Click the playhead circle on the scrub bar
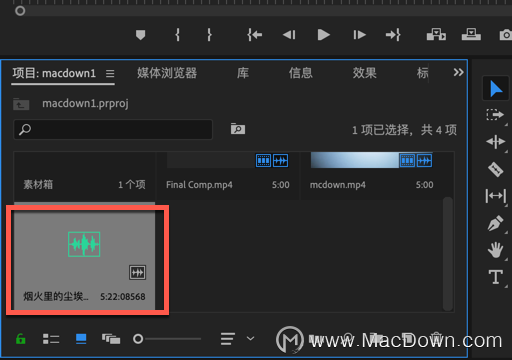The width and height of the screenshot is (512, 360). click(20, 11)
